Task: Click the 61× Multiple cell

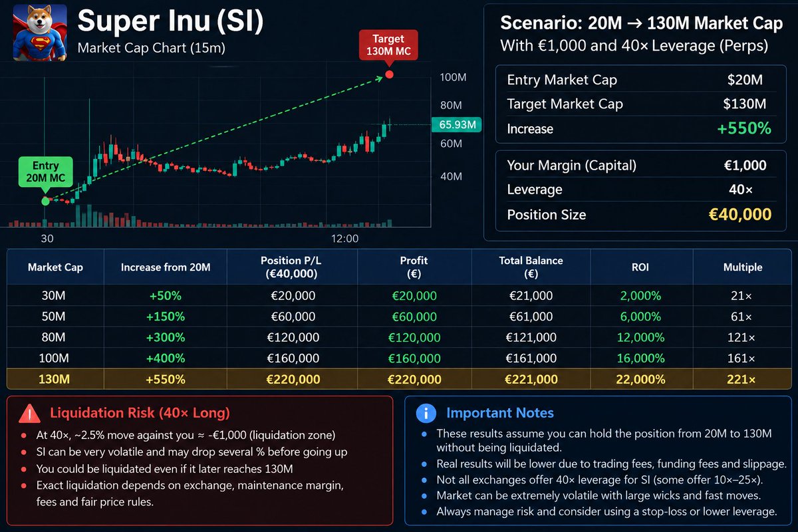Action: 741,317
